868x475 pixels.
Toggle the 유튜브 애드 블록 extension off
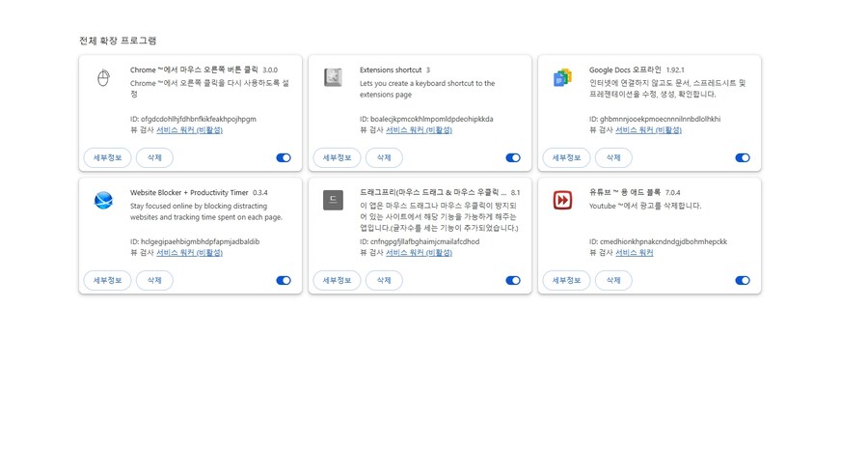pyautogui.click(x=743, y=280)
